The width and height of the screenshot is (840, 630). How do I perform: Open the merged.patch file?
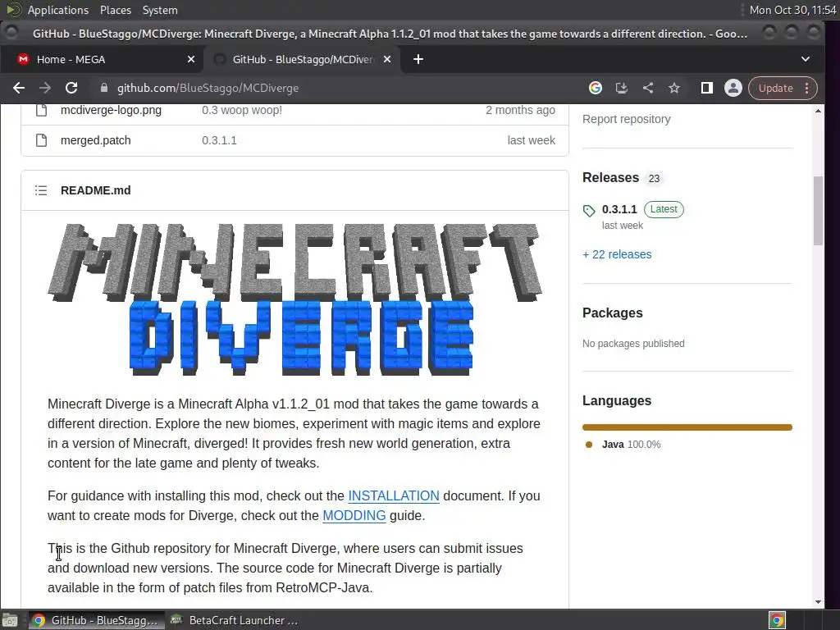(95, 140)
